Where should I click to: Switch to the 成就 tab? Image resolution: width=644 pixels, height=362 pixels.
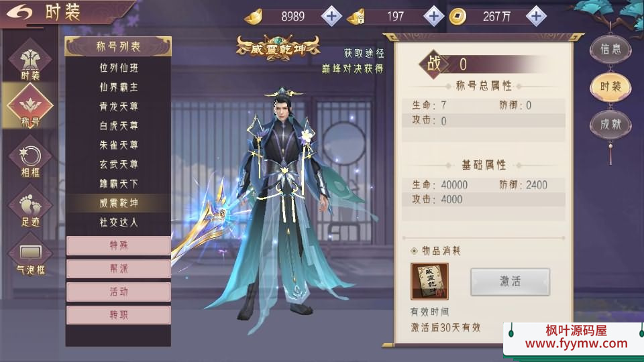pyautogui.click(x=610, y=125)
